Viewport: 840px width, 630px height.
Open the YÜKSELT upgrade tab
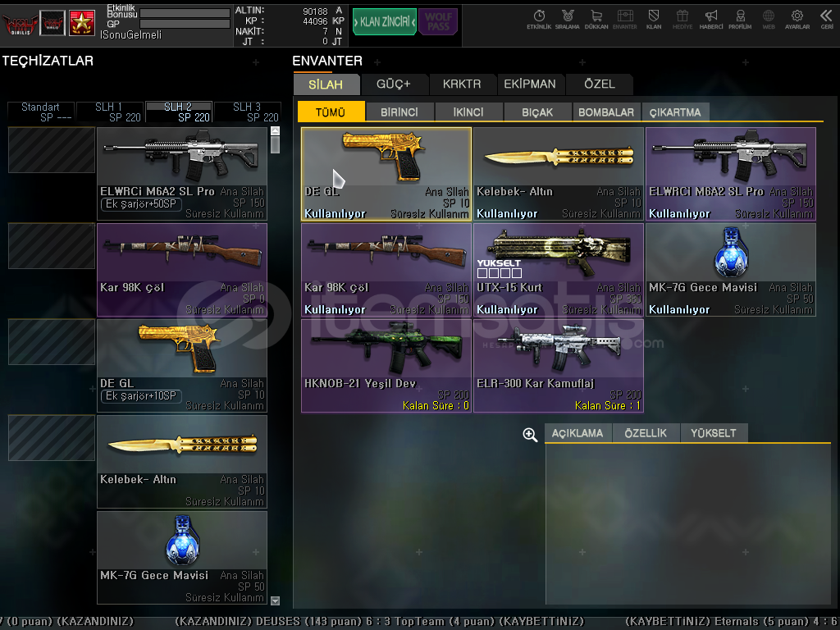tap(714, 433)
